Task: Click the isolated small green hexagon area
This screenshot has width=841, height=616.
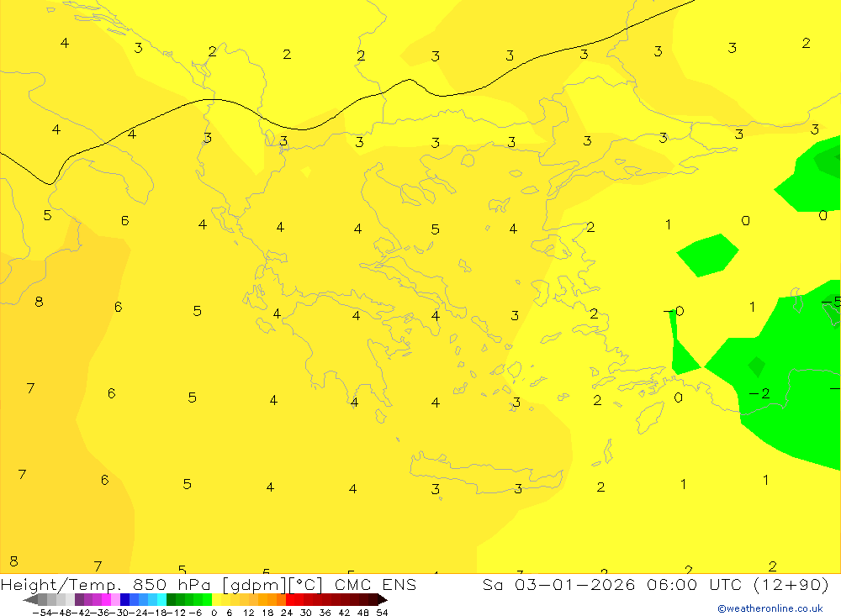Action: pos(707,255)
